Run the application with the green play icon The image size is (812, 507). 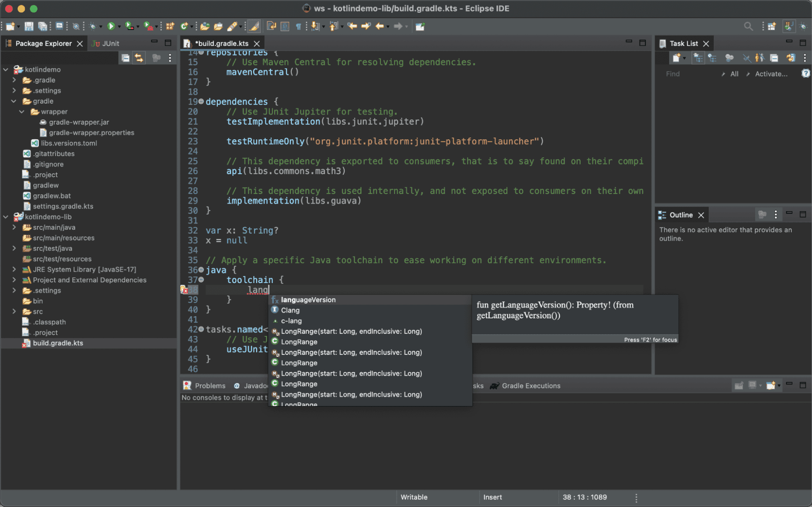(111, 26)
